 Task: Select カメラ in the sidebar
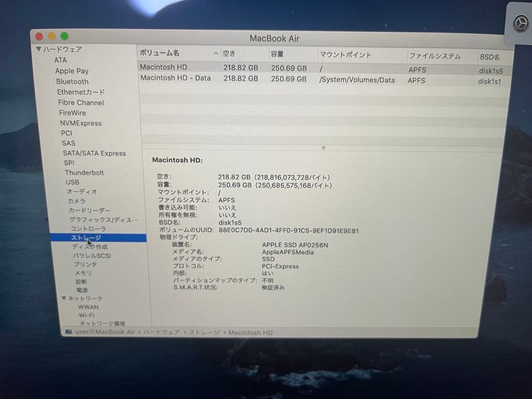(76, 201)
